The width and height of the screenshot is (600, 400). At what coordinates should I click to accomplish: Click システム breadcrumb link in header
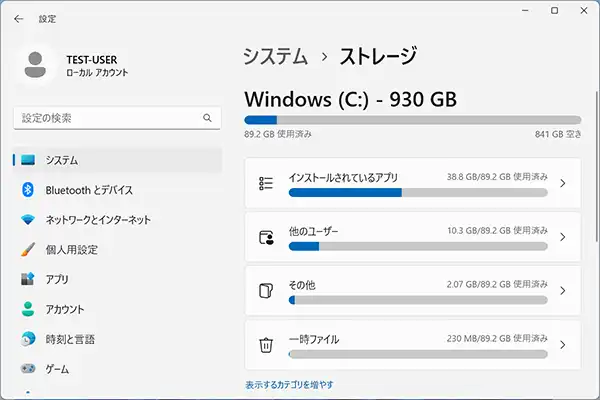click(275, 57)
